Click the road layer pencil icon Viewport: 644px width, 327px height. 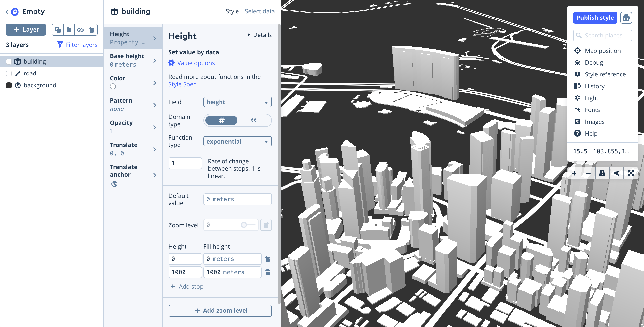[18, 73]
